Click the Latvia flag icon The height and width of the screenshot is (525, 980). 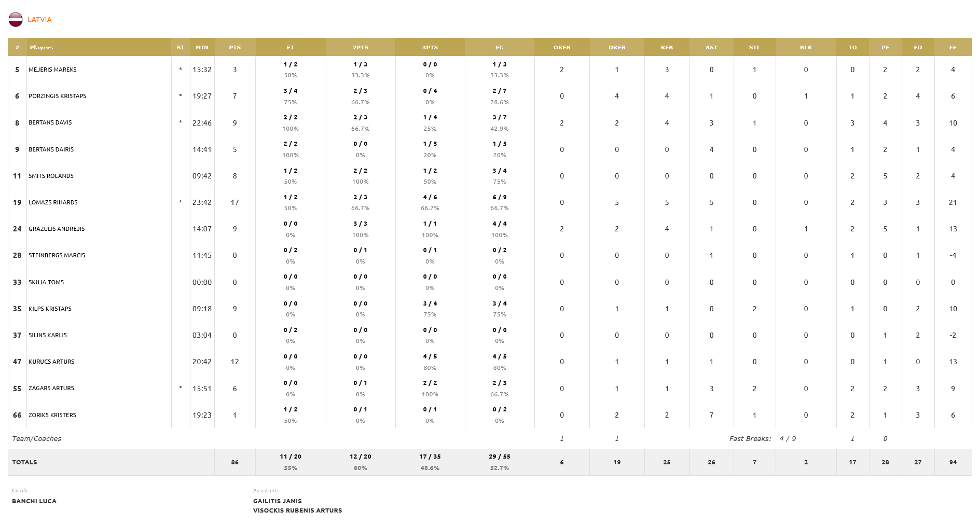click(16, 20)
